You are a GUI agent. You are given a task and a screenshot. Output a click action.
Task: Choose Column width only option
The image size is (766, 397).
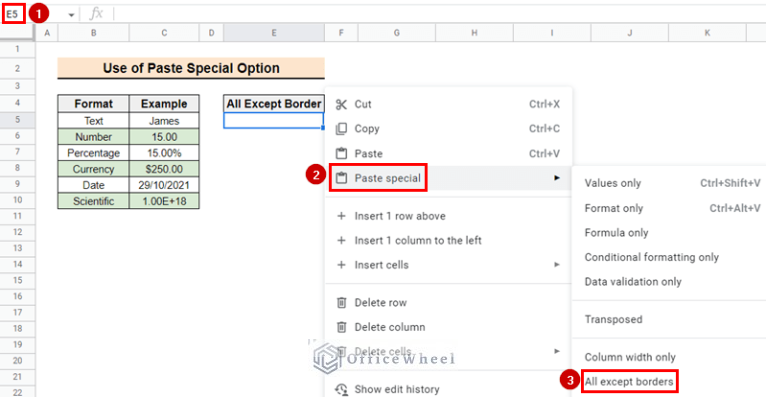669,357
